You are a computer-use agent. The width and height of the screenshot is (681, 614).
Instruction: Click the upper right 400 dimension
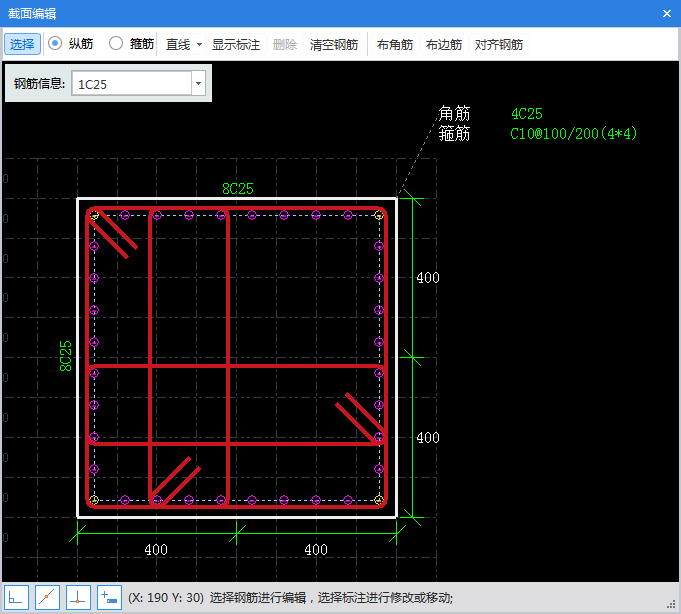point(428,278)
